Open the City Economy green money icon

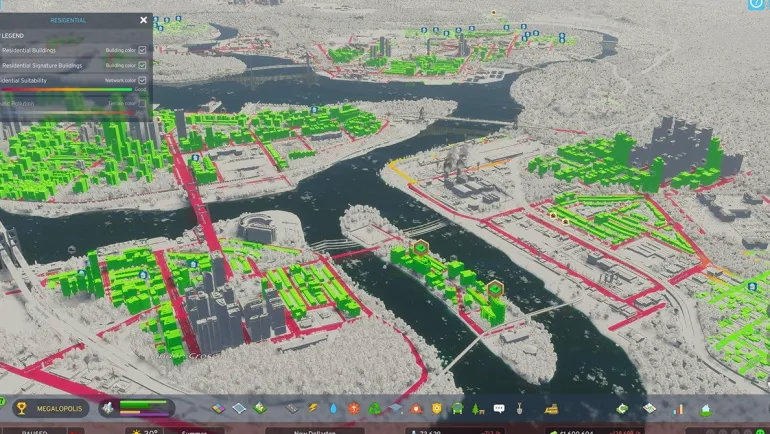click(622, 408)
